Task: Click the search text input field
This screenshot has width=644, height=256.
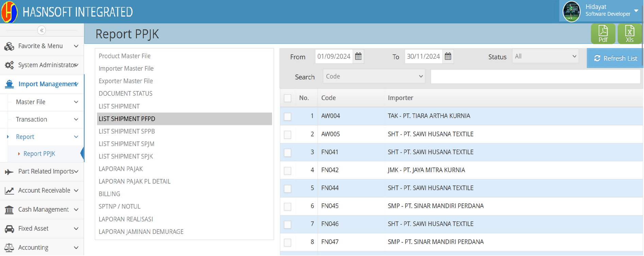Action: tap(535, 77)
